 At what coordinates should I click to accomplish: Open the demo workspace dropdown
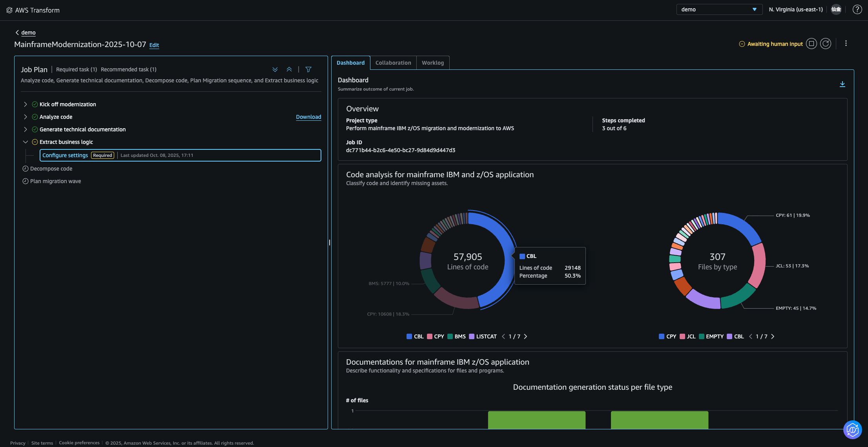coord(719,9)
